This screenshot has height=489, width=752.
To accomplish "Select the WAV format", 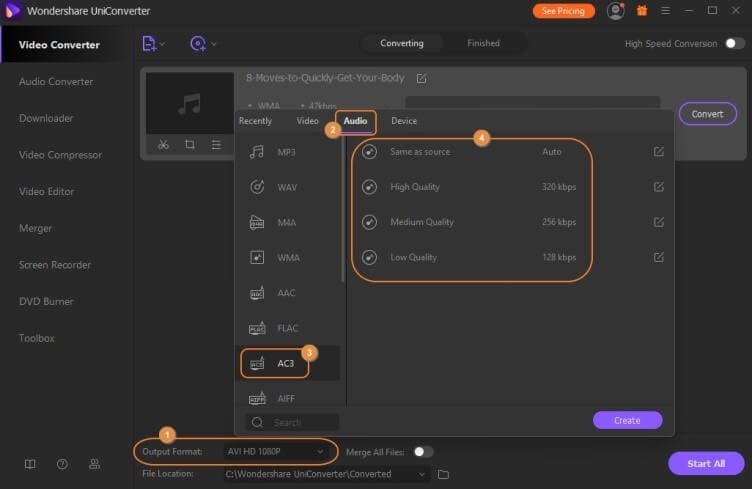I will [x=289, y=187].
